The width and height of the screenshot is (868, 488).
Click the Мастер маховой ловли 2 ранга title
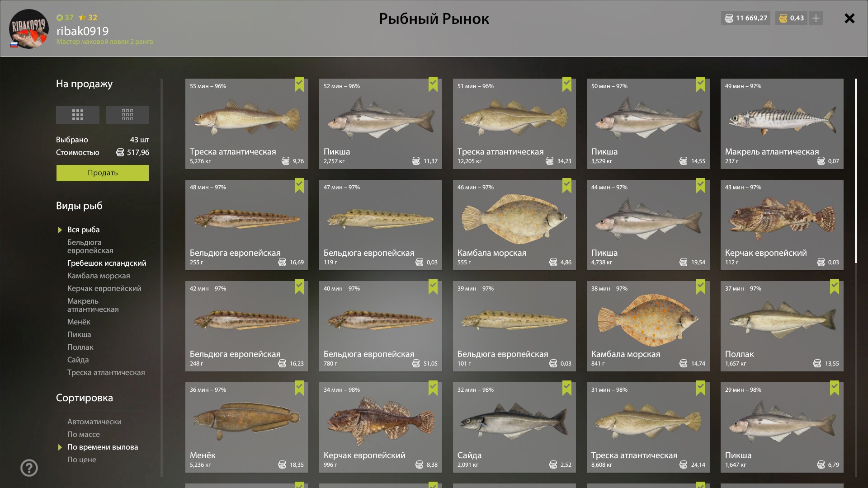(104, 42)
